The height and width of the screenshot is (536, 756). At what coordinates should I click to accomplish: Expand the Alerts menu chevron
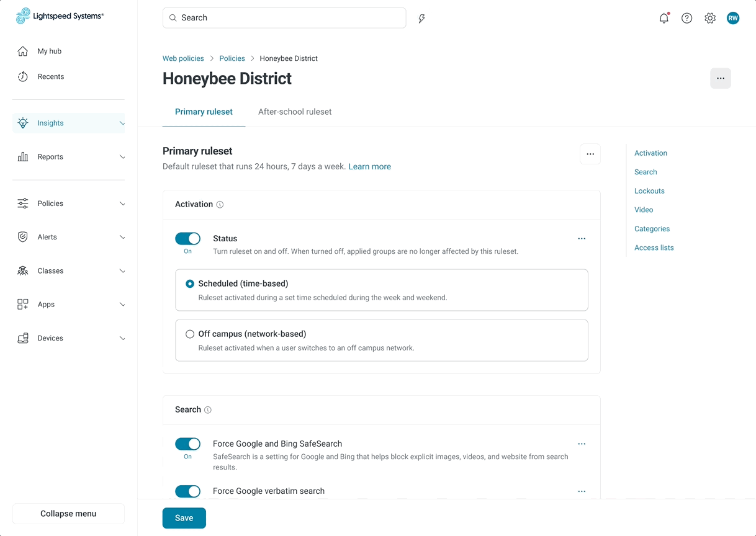122,237
